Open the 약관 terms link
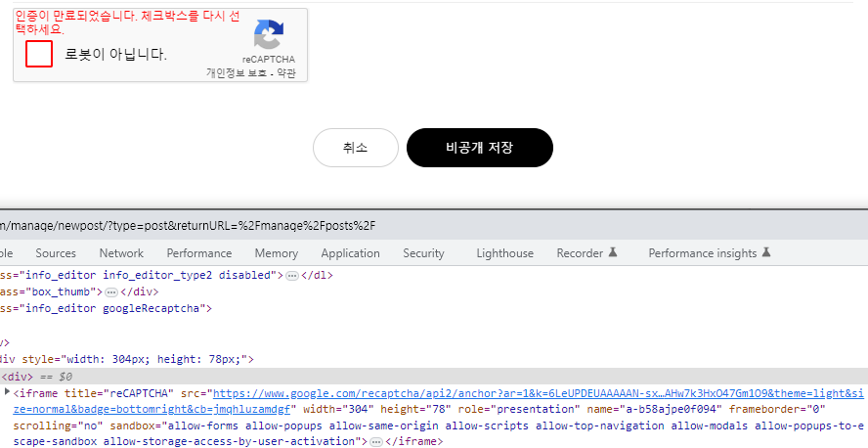868x448 pixels. coord(286,73)
